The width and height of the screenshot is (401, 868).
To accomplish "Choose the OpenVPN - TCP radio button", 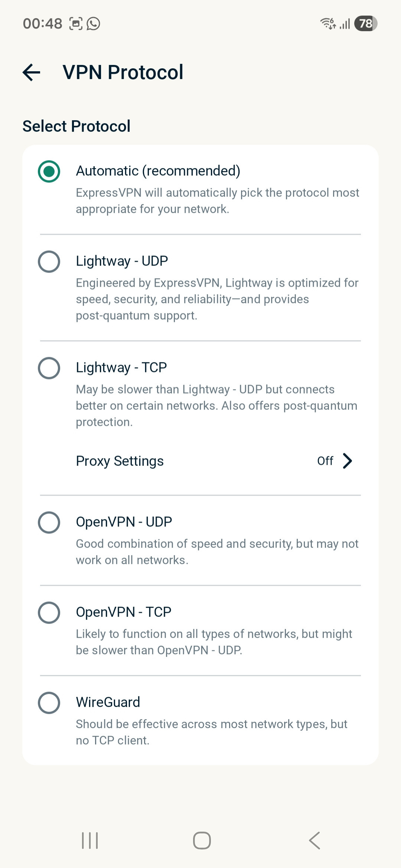I will tap(49, 612).
